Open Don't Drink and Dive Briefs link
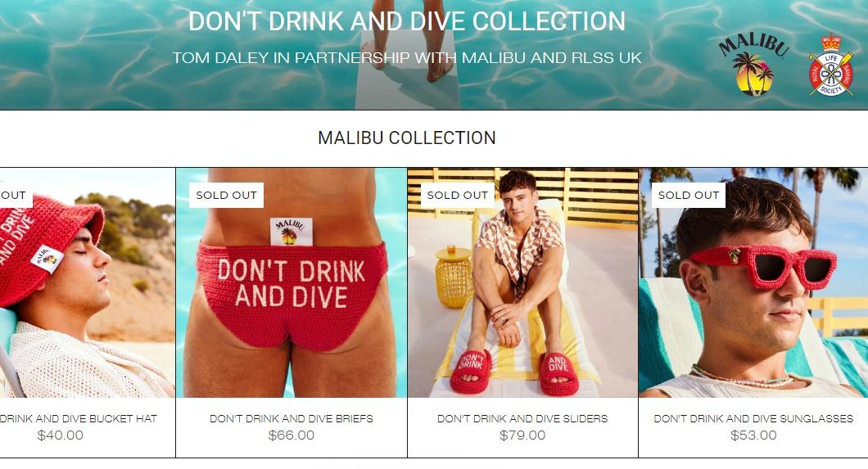The width and height of the screenshot is (868, 469). pyautogui.click(x=292, y=419)
